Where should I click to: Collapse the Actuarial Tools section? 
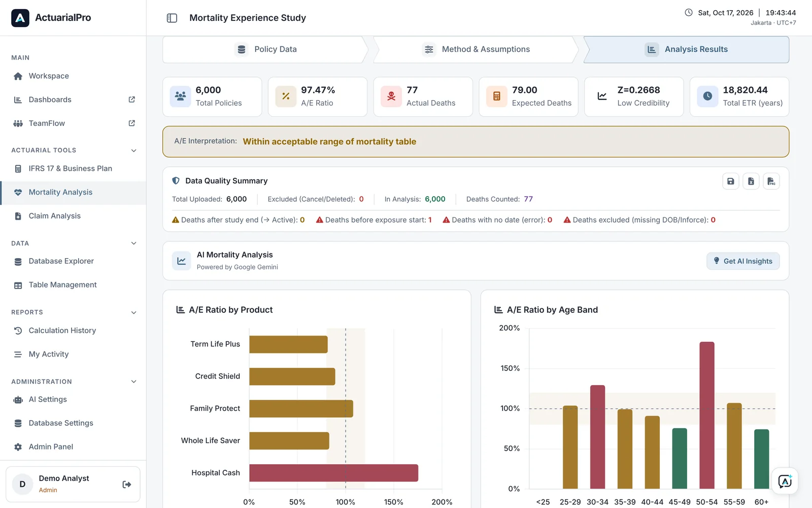pos(134,150)
